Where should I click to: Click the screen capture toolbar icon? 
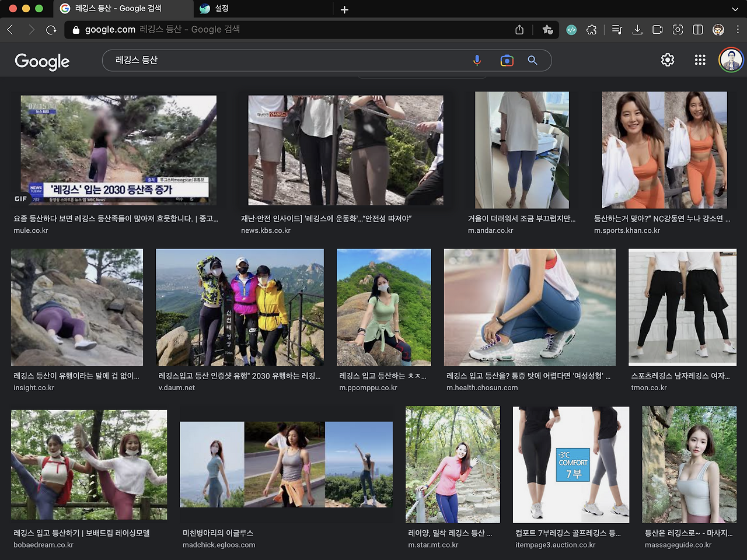click(678, 30)
